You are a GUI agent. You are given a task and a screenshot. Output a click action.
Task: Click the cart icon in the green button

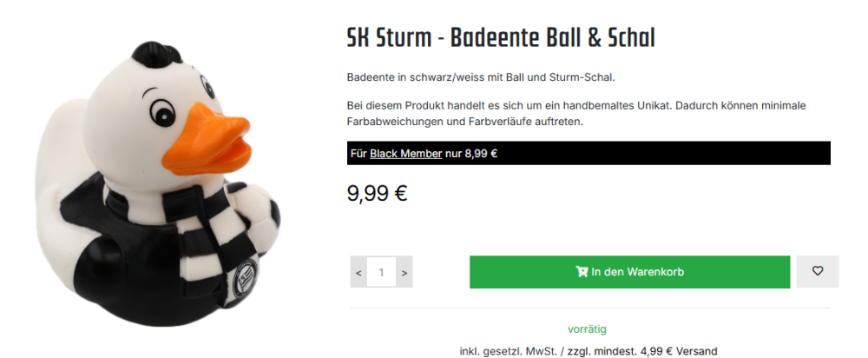point(582,272)
